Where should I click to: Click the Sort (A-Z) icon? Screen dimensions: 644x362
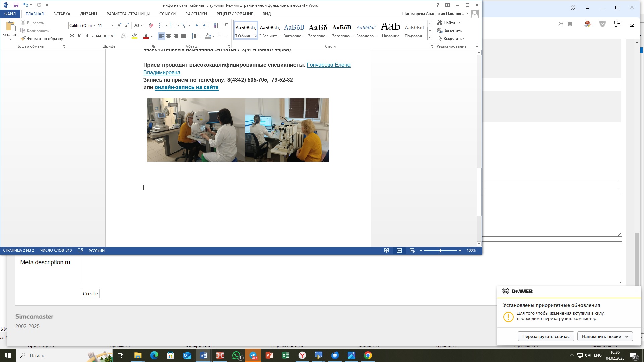point(216,26)
